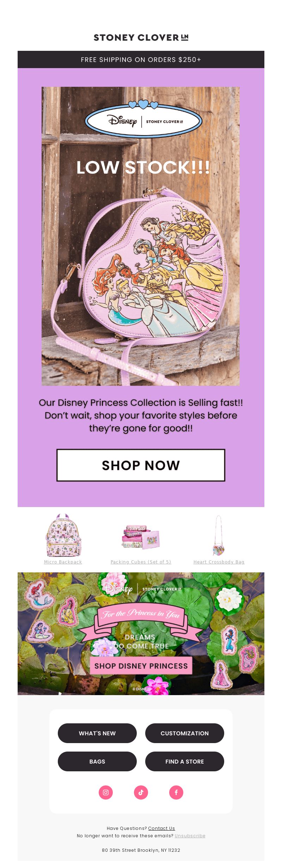Click the Heart Crossbody Bag product image
The width and height of the screenshot is (282, 868).
click(x=219, y=535)
